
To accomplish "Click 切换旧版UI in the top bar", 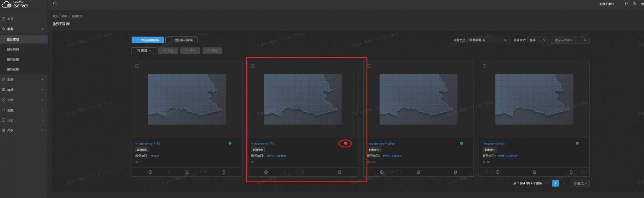I will click(607, 4).
